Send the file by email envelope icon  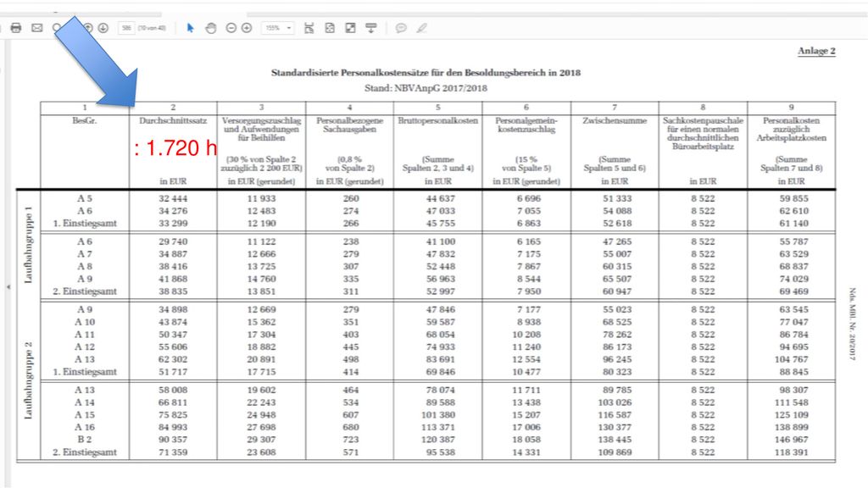[37, 28]
